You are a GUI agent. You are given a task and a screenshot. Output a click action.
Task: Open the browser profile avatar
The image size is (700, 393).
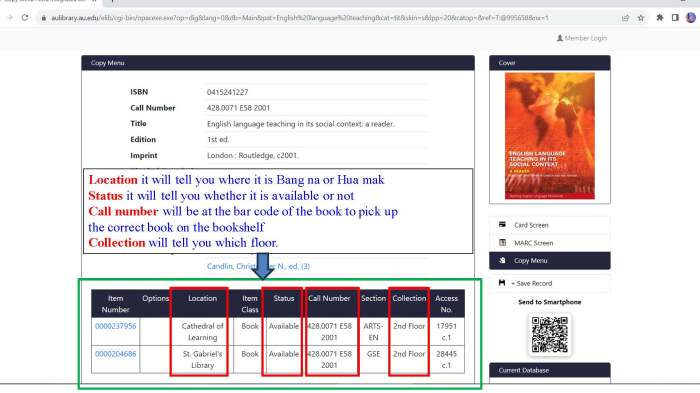[x=691, y=17]
